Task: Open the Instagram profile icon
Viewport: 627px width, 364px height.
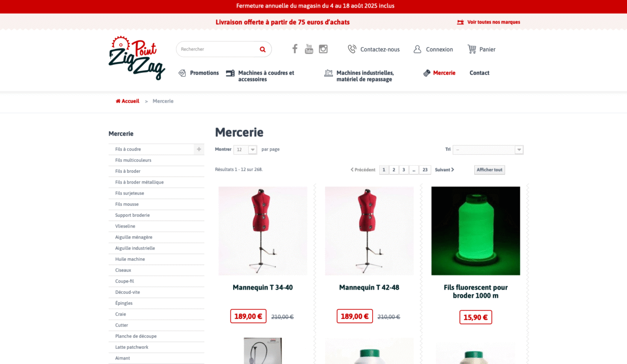Action: click(323, 49)
